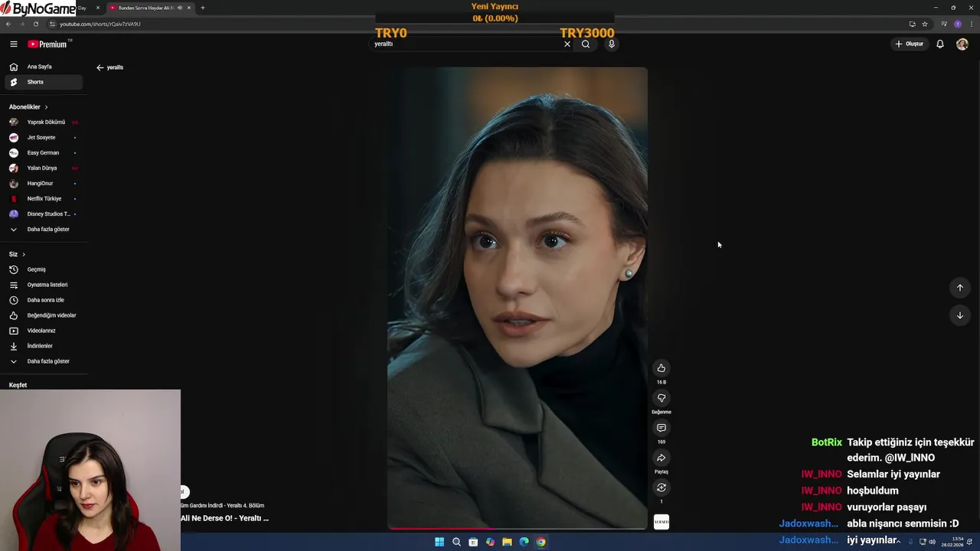The image size is (980, 551).
Task: Go back using yeraltı back arrow
Action: [x=100, y=67]
